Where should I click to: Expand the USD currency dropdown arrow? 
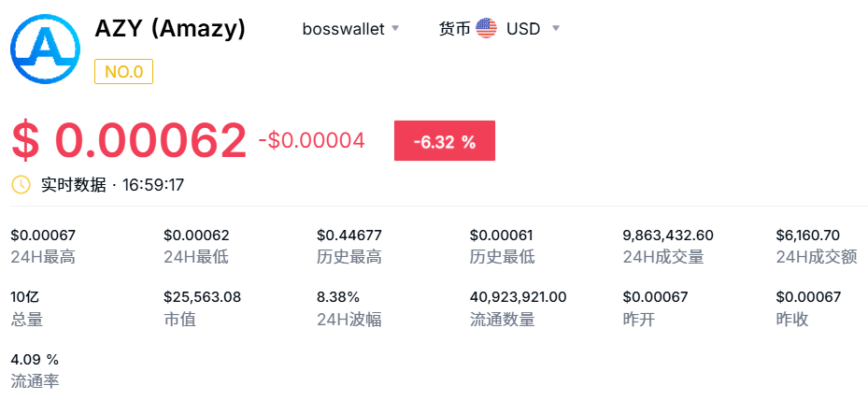[556, 28]
